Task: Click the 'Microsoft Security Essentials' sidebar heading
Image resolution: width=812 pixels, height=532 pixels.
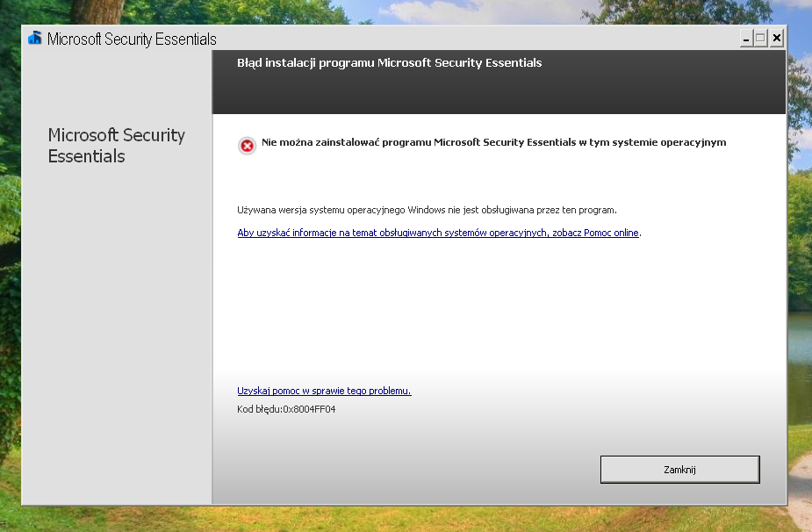Action: [x=117, y=145]
